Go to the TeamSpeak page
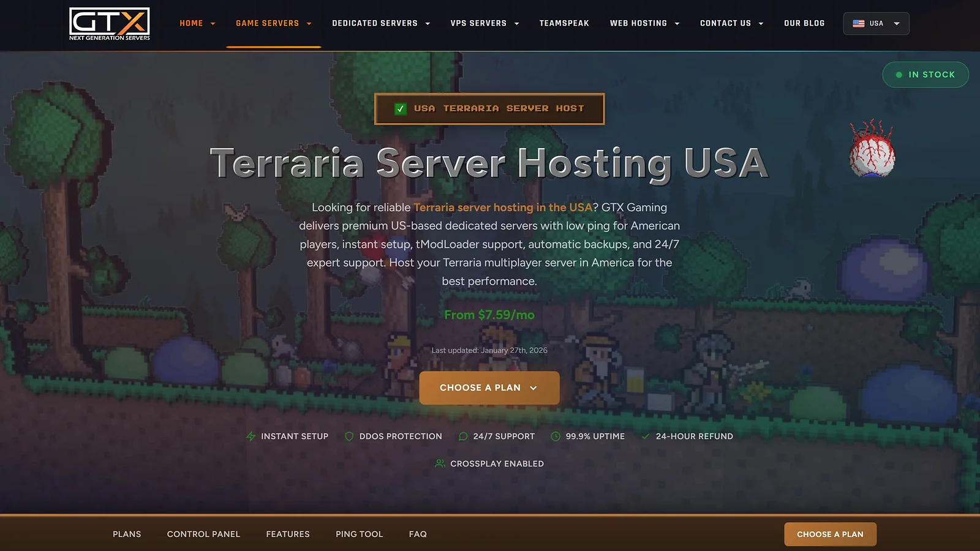The width and height of the screenshot is (980, 551). (564, 23)
